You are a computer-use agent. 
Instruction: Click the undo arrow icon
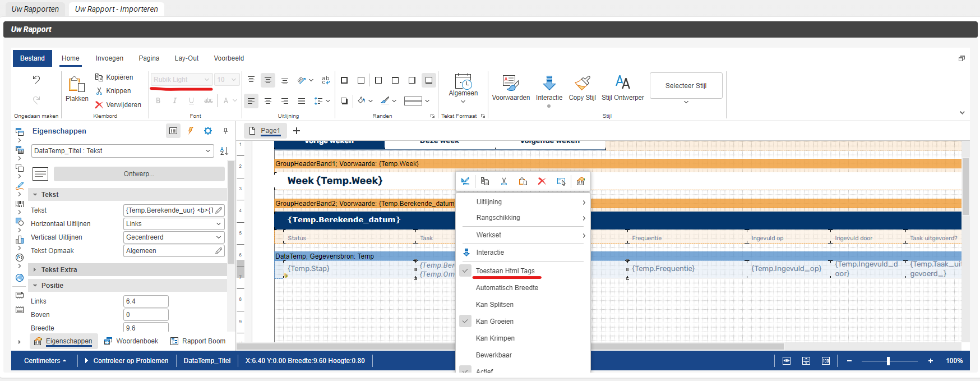point(36,80)
